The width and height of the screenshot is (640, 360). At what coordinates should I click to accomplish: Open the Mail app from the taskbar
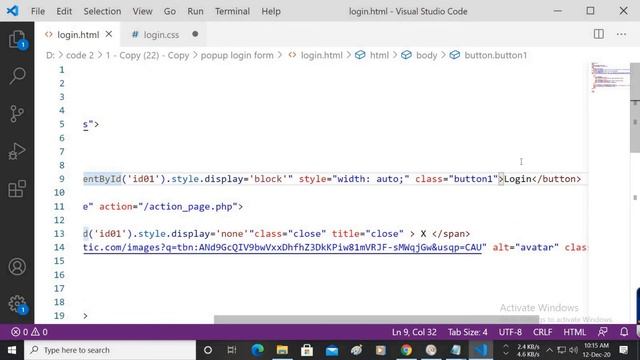[332, 350]
